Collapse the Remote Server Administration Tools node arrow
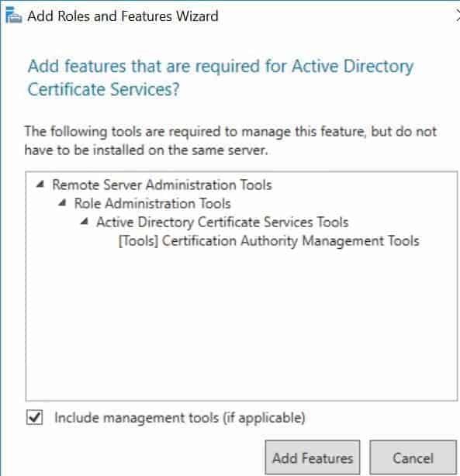The width and height of the screenshot is (460, 476). [40, 184]
